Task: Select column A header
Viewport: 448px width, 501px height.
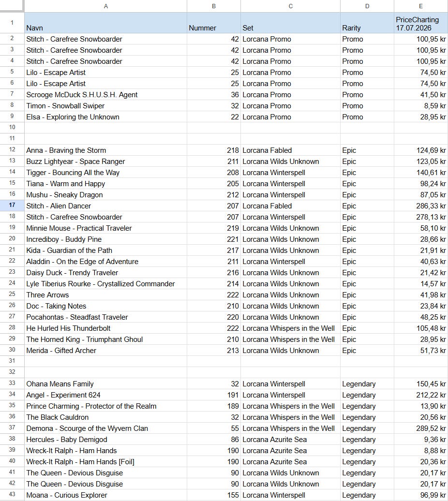Action: [105, 6]
